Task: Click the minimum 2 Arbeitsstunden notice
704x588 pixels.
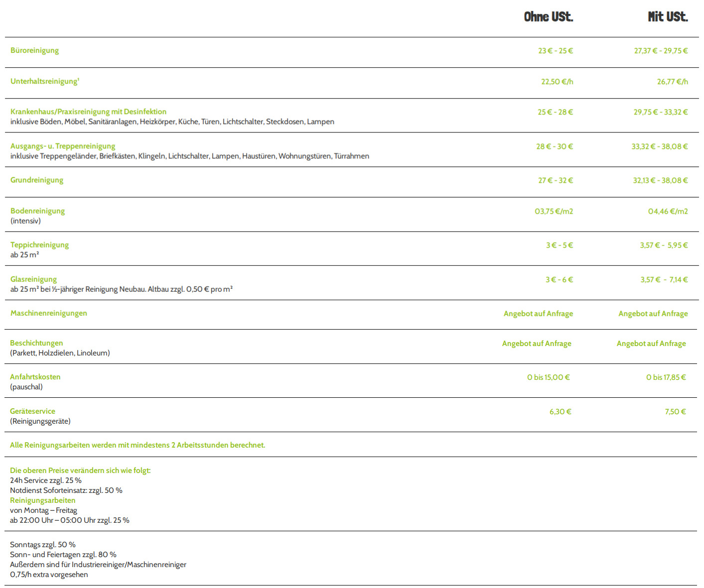Action: point(138,445)
